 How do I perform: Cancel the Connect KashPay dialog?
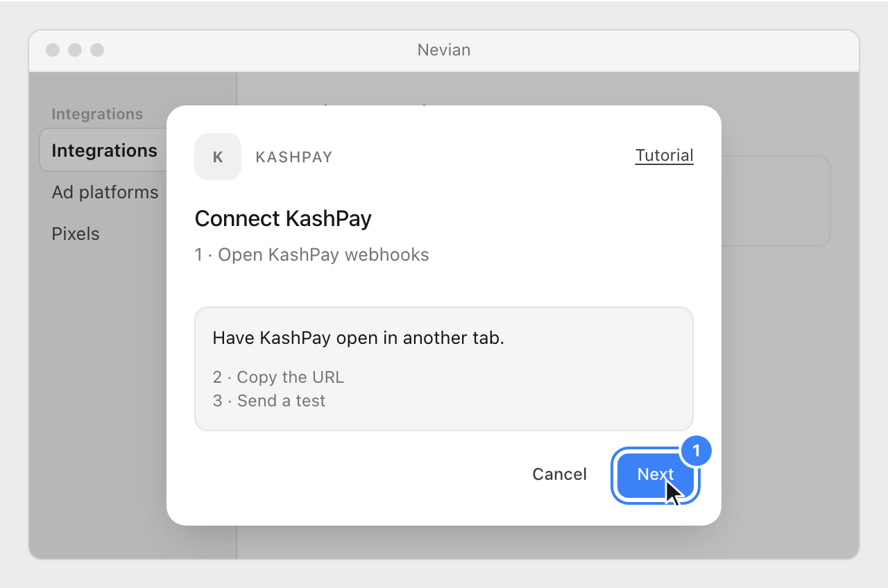click(559, 474)
